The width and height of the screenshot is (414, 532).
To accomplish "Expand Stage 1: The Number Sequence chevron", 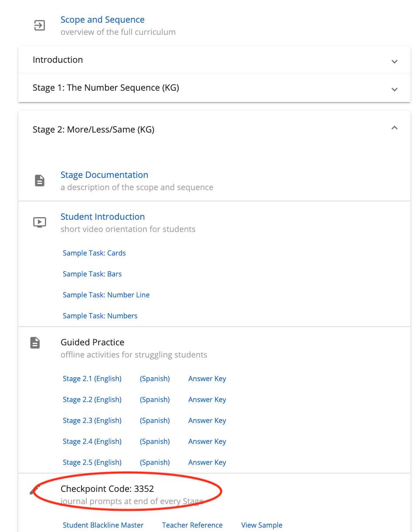I will click(x=394, y=89).
